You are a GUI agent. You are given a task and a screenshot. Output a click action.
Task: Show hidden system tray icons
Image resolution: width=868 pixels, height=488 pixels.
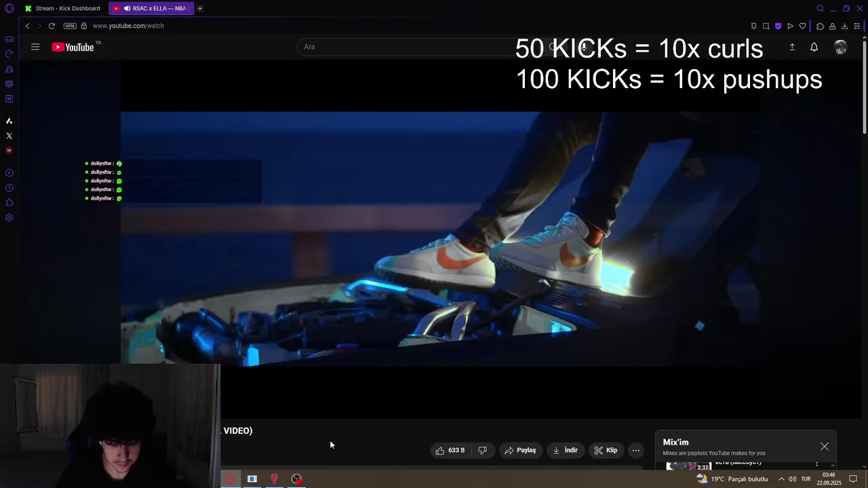click(781, 479)
